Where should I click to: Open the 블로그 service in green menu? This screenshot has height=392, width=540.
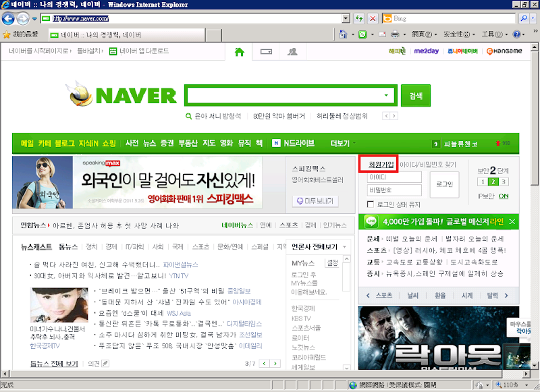pos(65,143)
